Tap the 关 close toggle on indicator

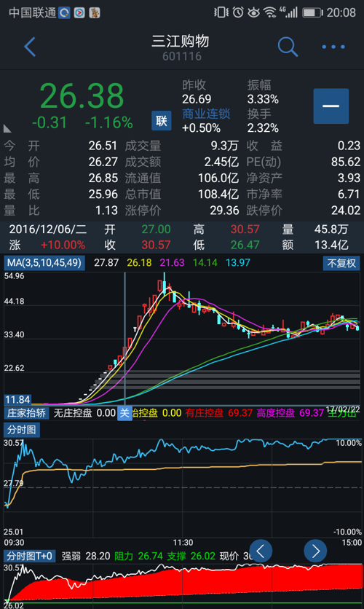124,413
